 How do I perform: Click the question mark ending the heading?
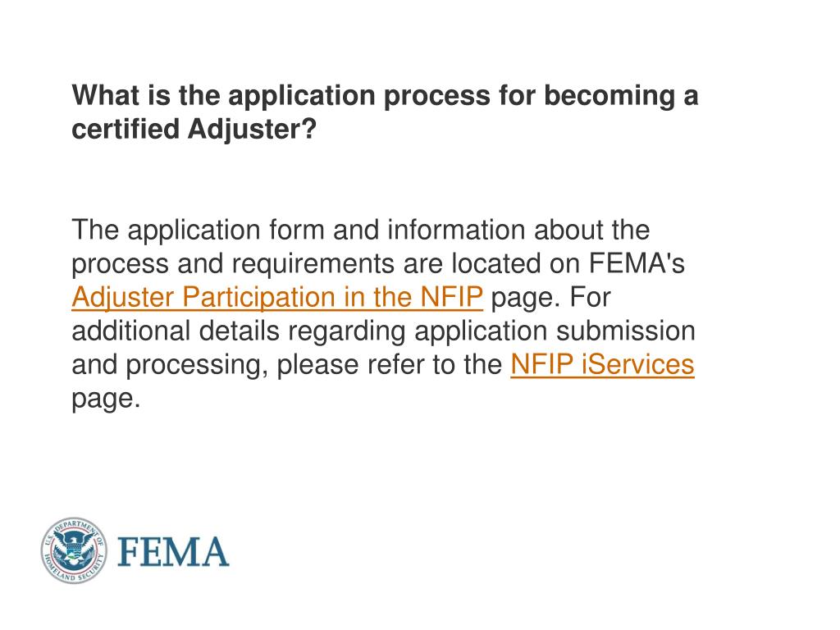(x=309, y=129)
